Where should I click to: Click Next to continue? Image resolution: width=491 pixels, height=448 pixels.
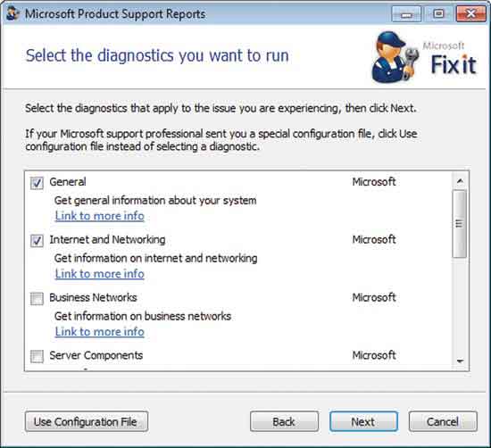pos(363,422)
